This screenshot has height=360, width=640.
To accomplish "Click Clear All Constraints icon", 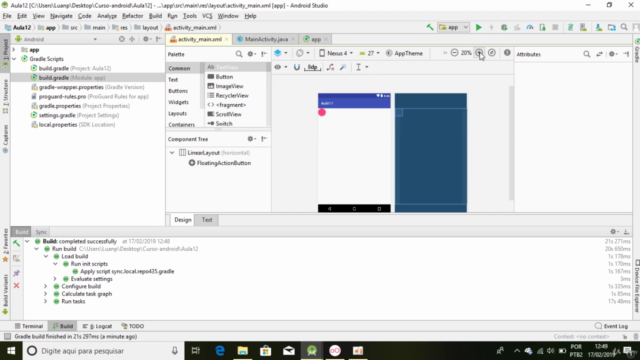I will pos(330,67).
